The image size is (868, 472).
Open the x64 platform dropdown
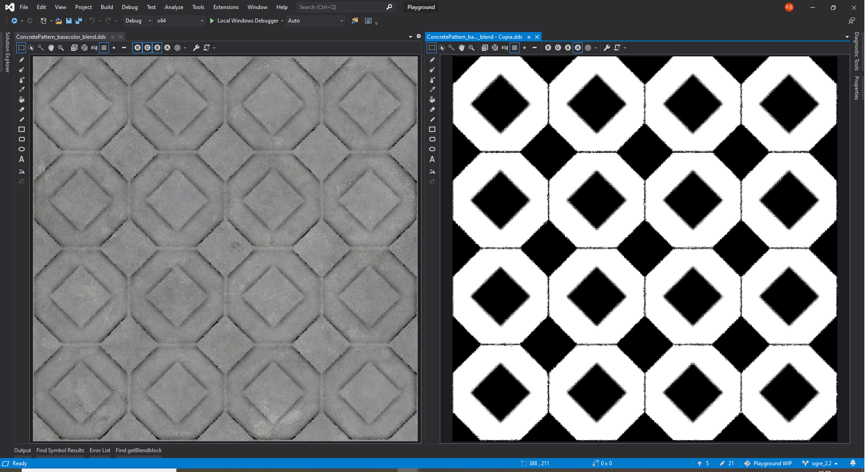point(180,21)
